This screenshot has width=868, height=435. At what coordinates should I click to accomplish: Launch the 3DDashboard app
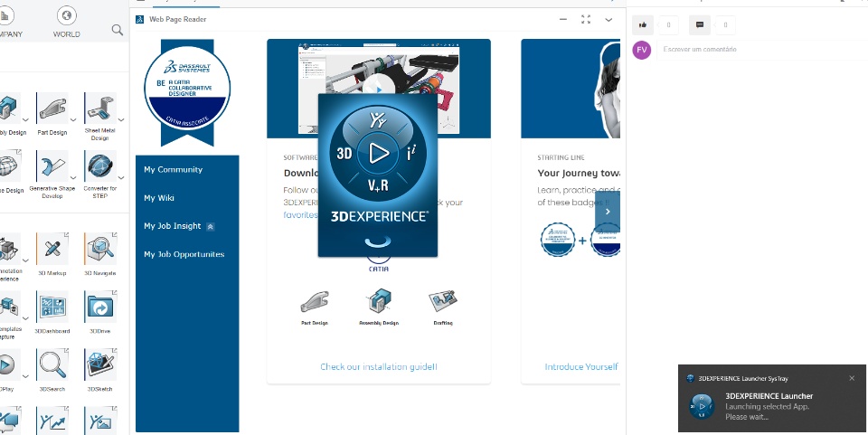[x=52, y=307]
